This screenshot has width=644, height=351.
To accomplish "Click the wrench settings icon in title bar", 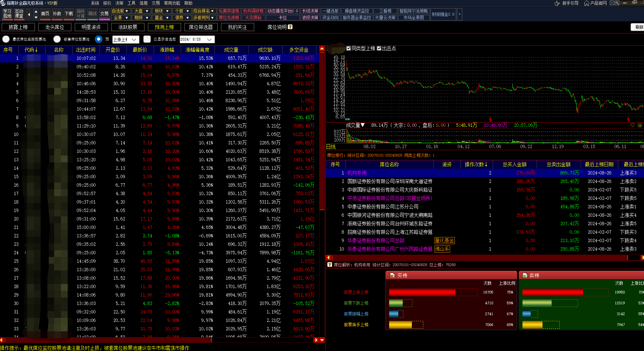I will click(x=617, y=3).
